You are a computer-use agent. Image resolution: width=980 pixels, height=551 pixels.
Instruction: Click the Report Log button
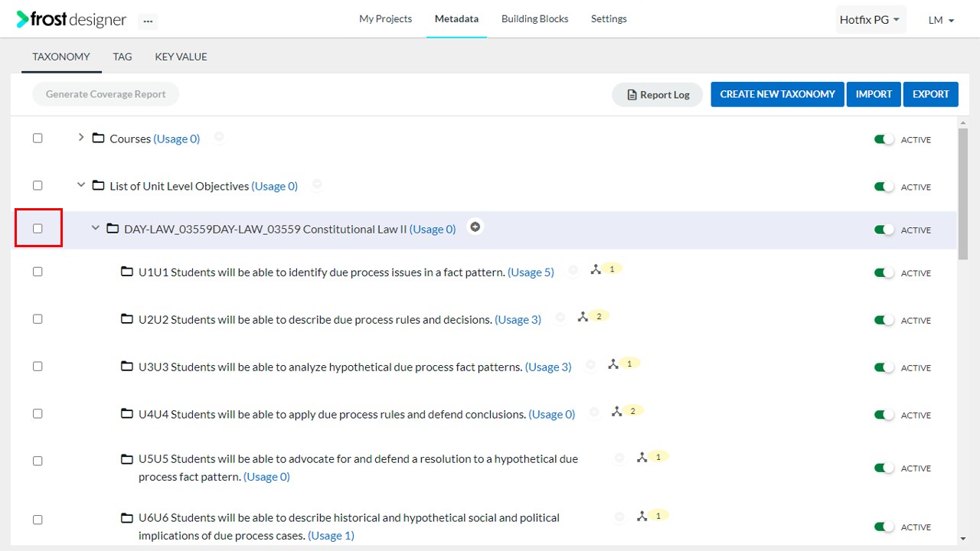click(658, 95)
